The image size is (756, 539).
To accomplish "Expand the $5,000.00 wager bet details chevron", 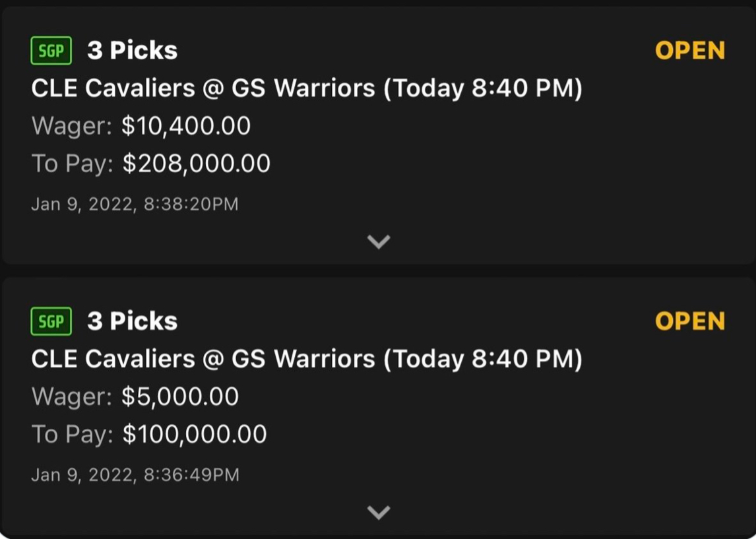I will coord(378,512).
